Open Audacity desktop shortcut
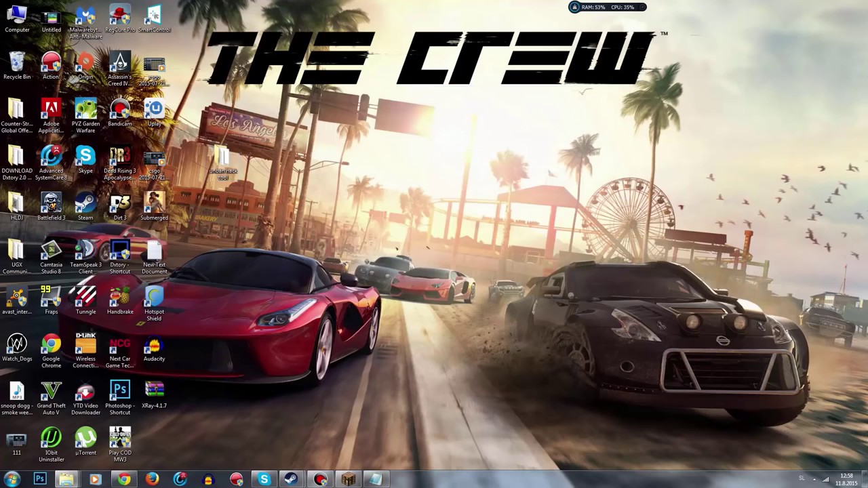This screenshot has height=488, width=868. coord(154,348)
